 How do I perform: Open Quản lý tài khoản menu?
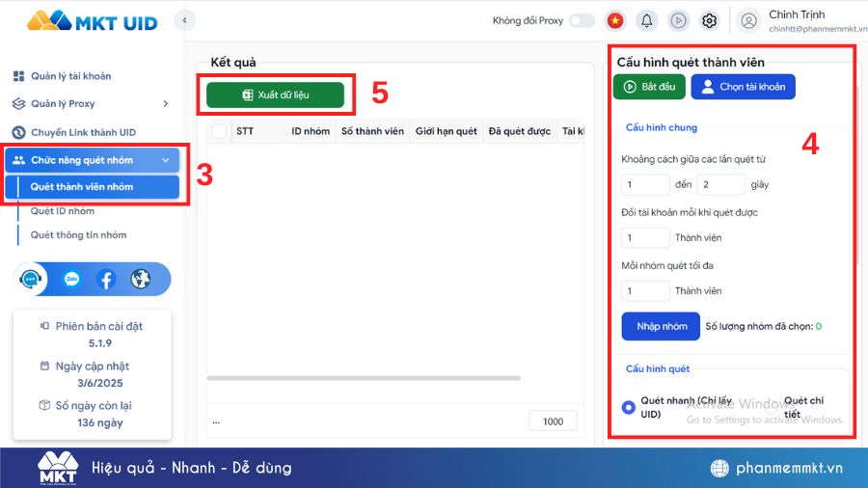(x=70, y=76)
